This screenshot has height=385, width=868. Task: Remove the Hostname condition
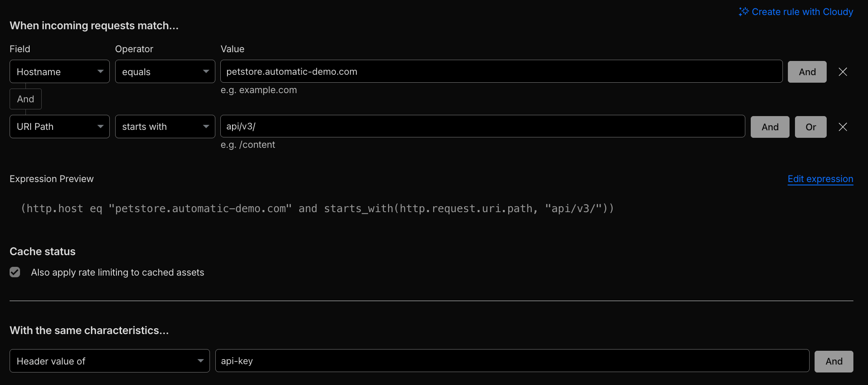click(x=843, y=71)
